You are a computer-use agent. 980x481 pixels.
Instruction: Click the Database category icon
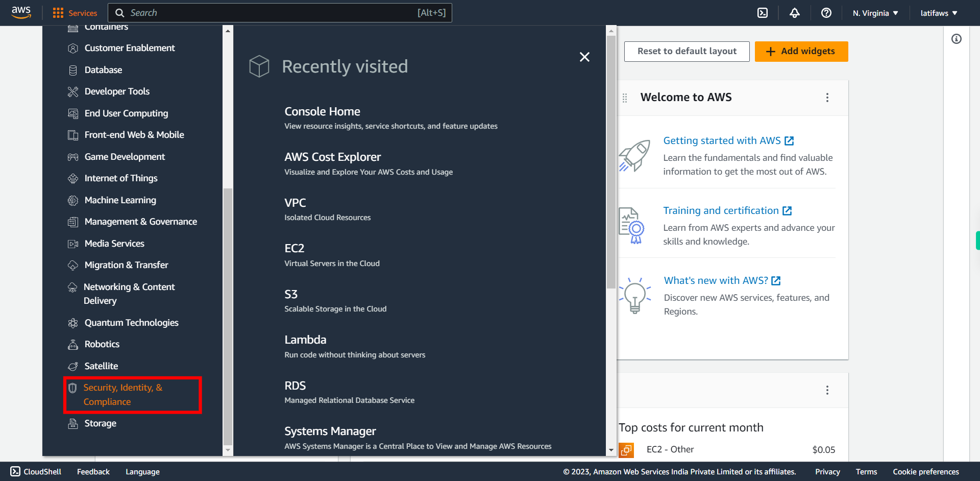click(x=73, y=70)
